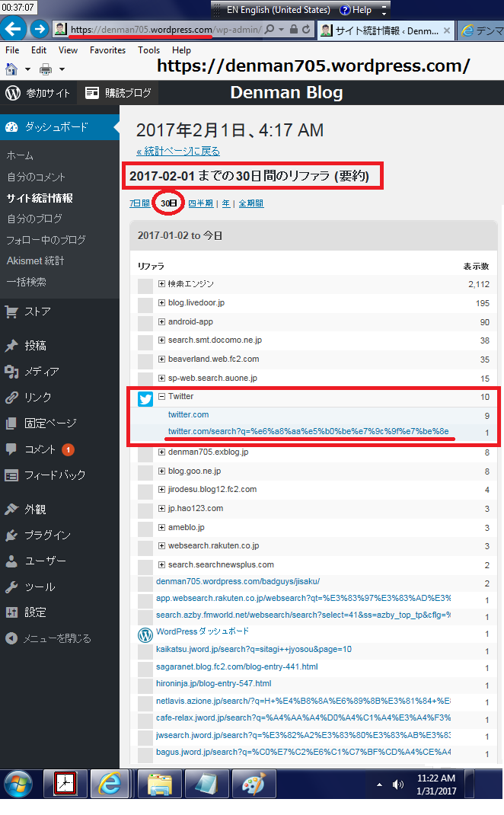Open the 設定 settings menu item
Image resolution: width=504 pixels, height=815 pixels.
pyautogui.click(x=26, y=612)
